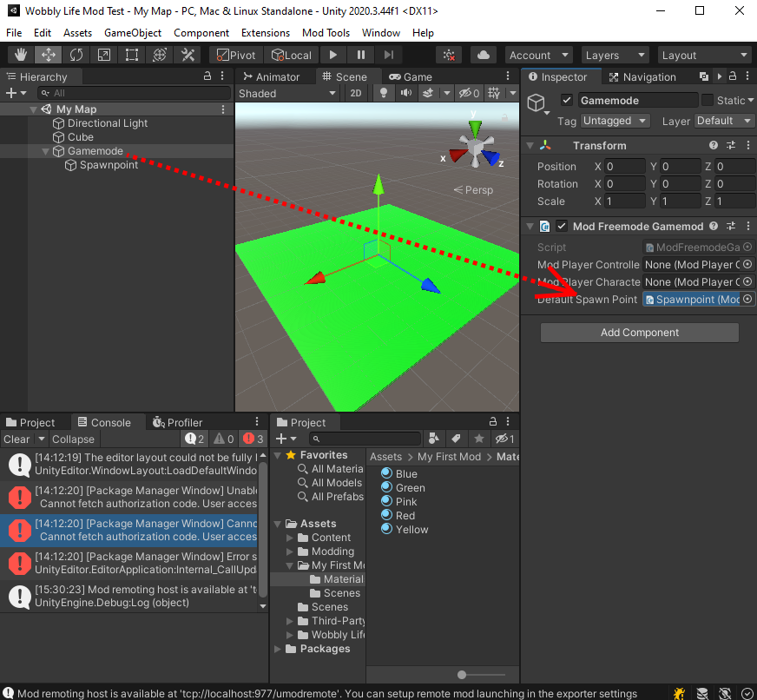
Task: Open the Tag dropdown set to Untagged
Action: 615,121
